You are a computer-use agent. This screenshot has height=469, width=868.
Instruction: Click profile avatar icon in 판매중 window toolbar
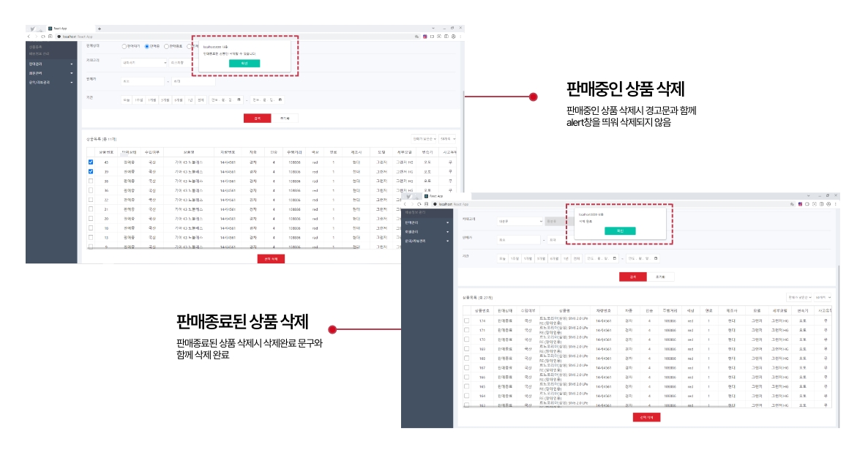pyautogui.click(x=453, y=37)
